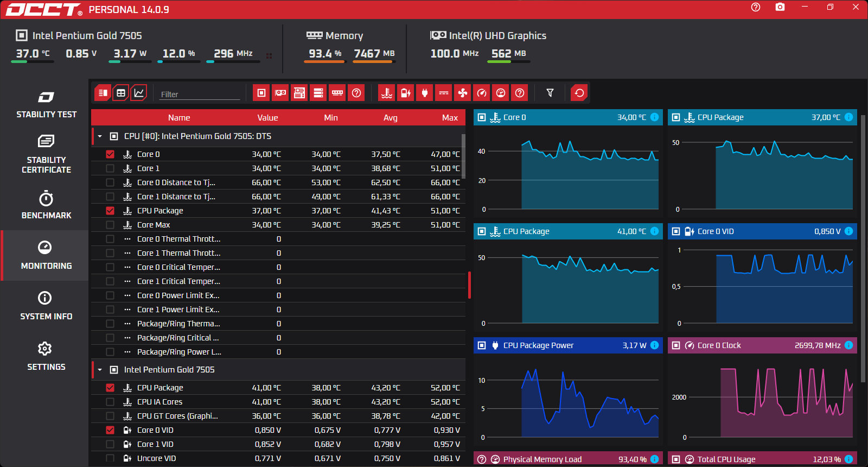Toggle the other sensor types question icon
This screenshot has height=467, width=868.
click(520, 93)
